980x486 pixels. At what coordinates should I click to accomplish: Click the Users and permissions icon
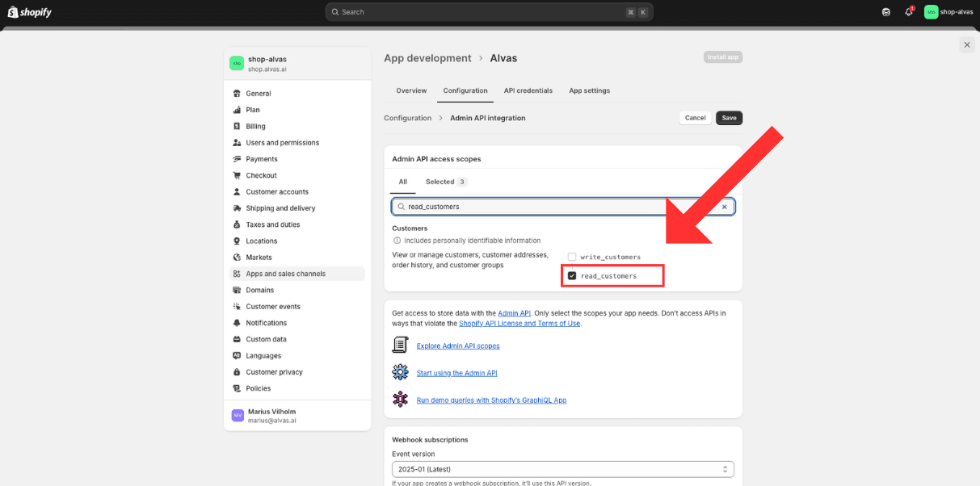click(x=237, y=143)
